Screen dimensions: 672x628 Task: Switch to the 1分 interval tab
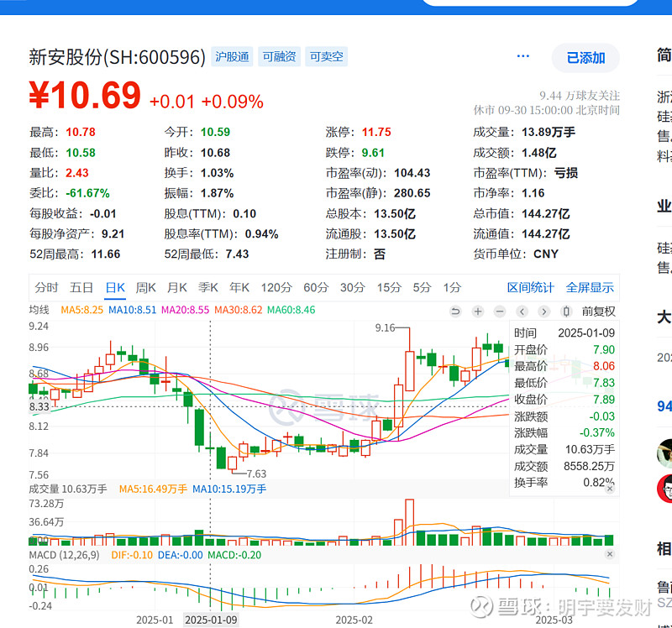point(452,287)
